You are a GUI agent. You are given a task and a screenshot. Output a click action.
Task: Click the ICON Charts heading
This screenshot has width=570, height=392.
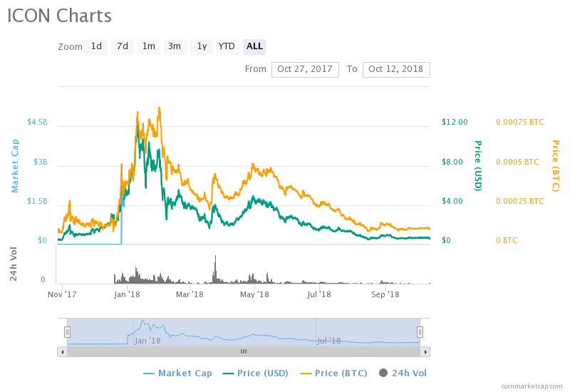pyautogui.click(x=59, y=16)
